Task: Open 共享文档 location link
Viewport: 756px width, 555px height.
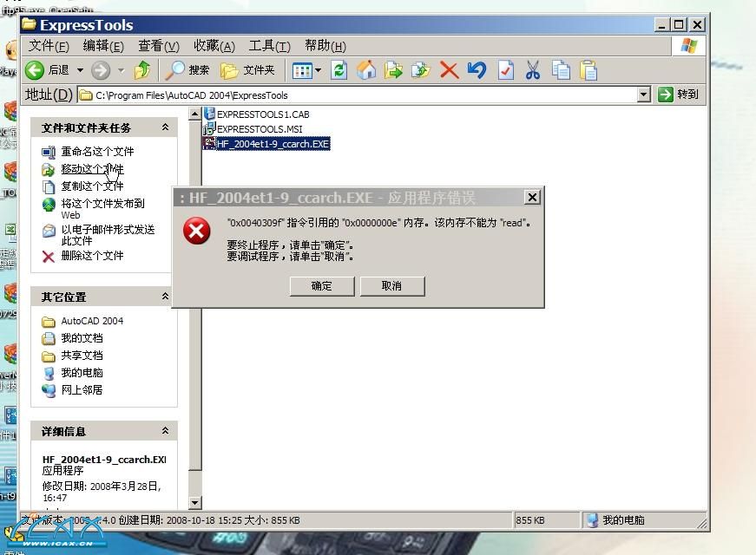Action: (82, 356)
